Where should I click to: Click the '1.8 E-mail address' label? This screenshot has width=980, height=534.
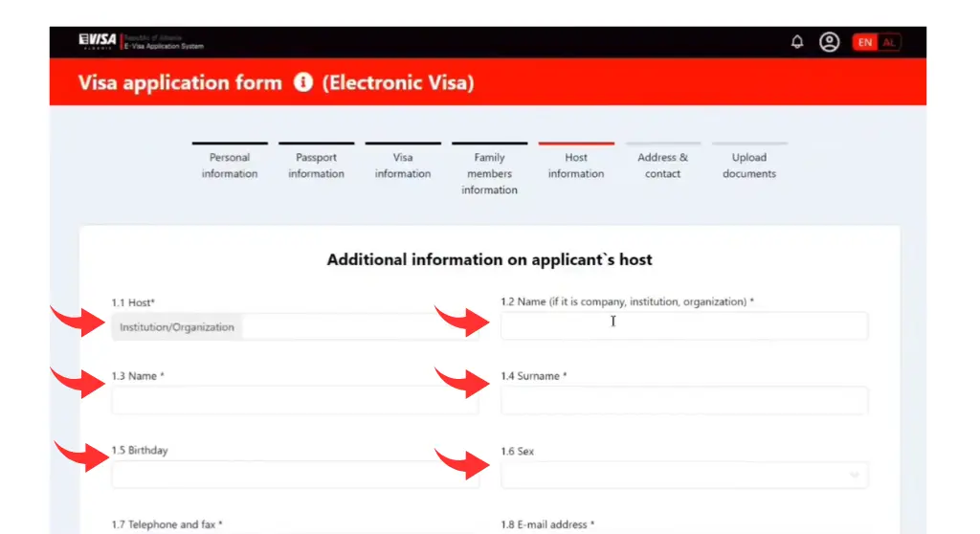(547, 524)
